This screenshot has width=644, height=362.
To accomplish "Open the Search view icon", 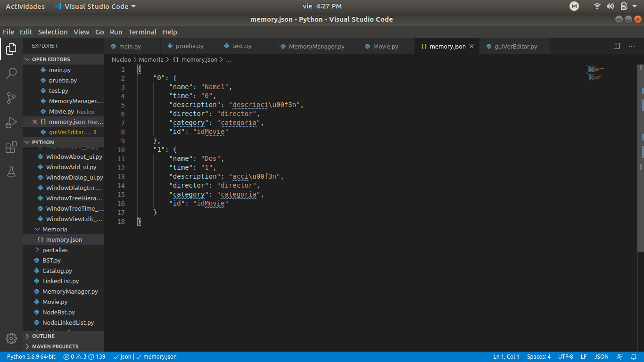I will tap(11, 73).
